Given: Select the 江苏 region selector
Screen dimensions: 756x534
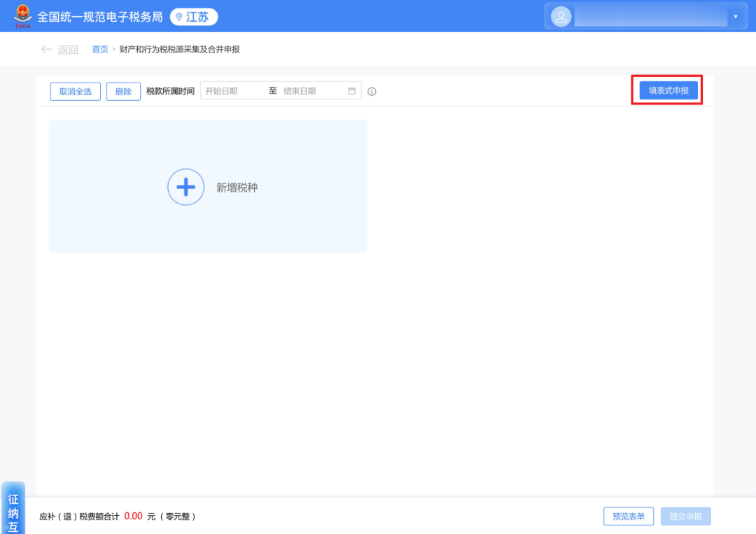Looking at the screenshot, I should tap(194, 17).
